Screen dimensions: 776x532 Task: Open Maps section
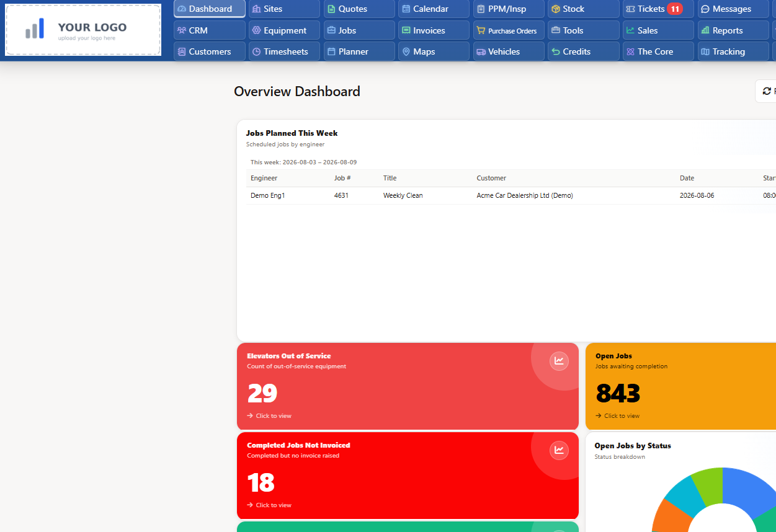coord(434,51)
